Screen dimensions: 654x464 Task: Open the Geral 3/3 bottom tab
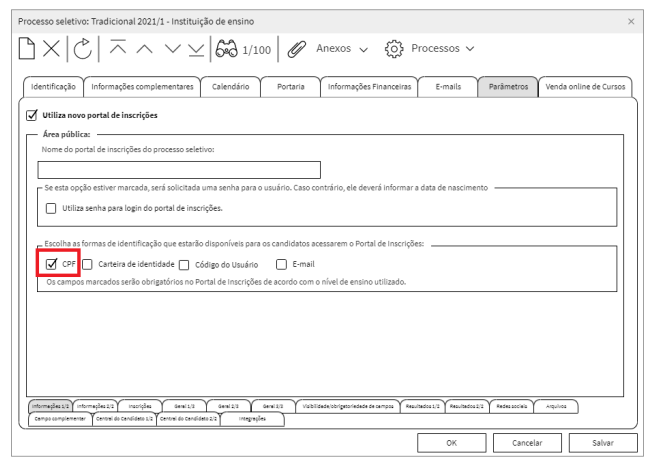pyautogui.click(x=273, y=406)
